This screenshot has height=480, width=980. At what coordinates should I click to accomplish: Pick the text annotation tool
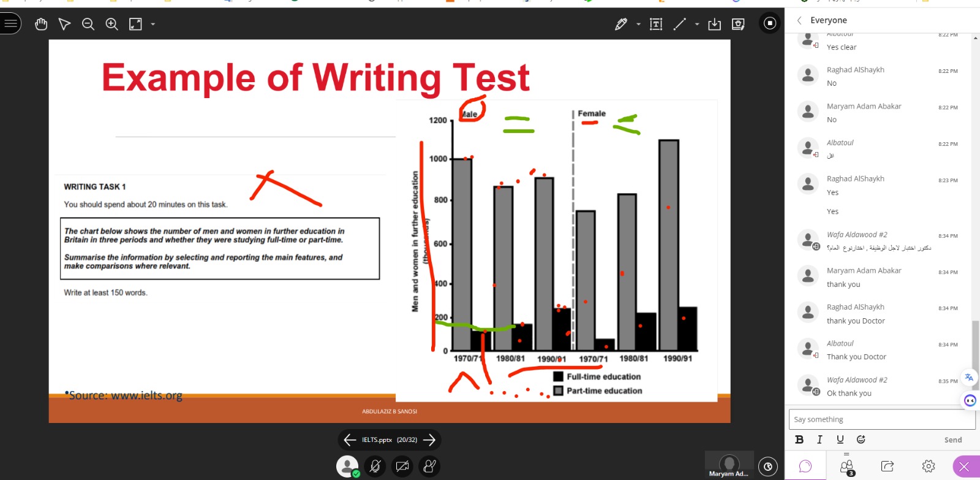[656, 24]
